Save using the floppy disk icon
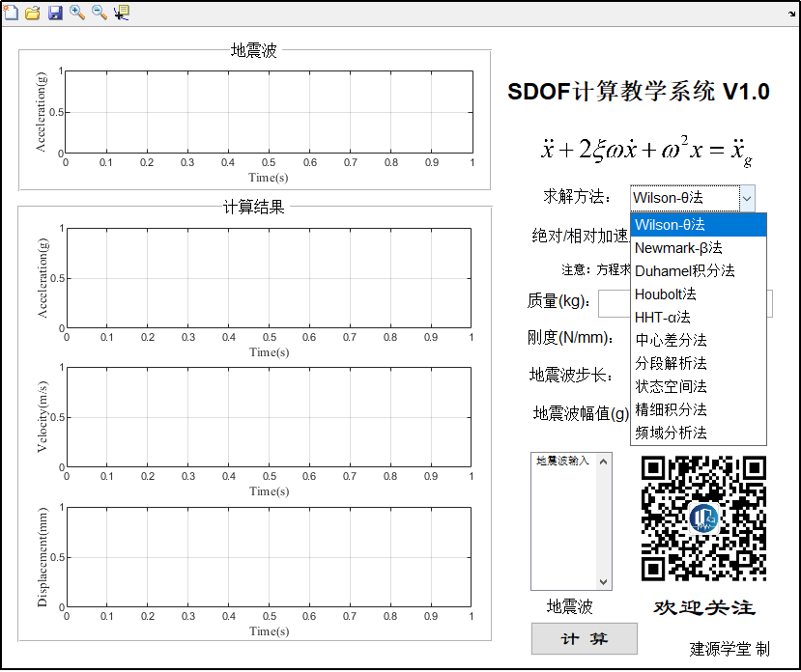This screenshot has height=672, width=801. [55, 13]
